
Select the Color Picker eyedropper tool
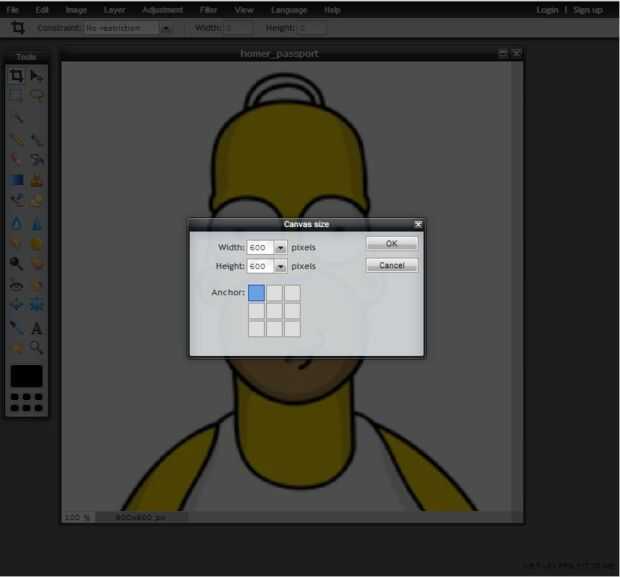point(16,328)
